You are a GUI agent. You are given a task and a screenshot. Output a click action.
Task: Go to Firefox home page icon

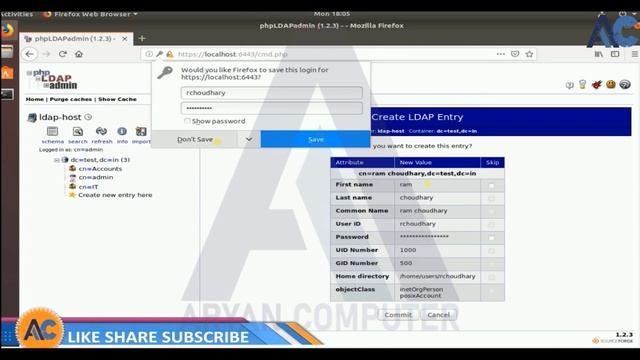tap(79, 54)
